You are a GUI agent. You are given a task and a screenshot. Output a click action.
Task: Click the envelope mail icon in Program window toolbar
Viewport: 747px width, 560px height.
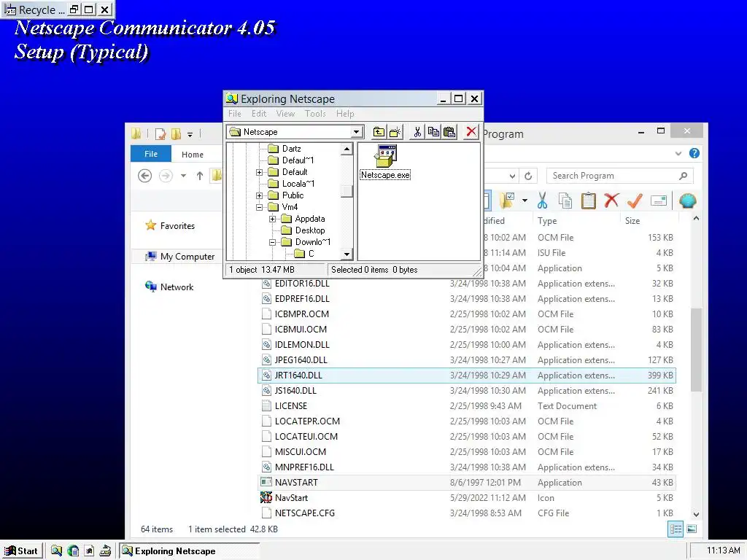(659, 201)
